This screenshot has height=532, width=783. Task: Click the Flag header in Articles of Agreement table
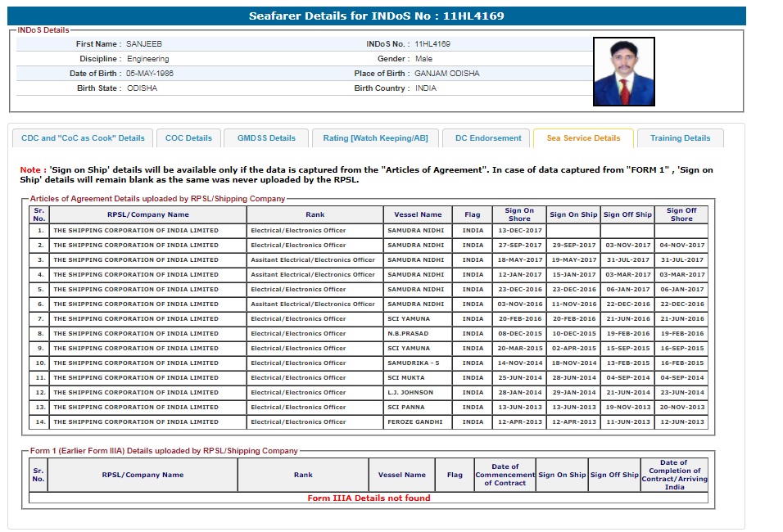473,214
